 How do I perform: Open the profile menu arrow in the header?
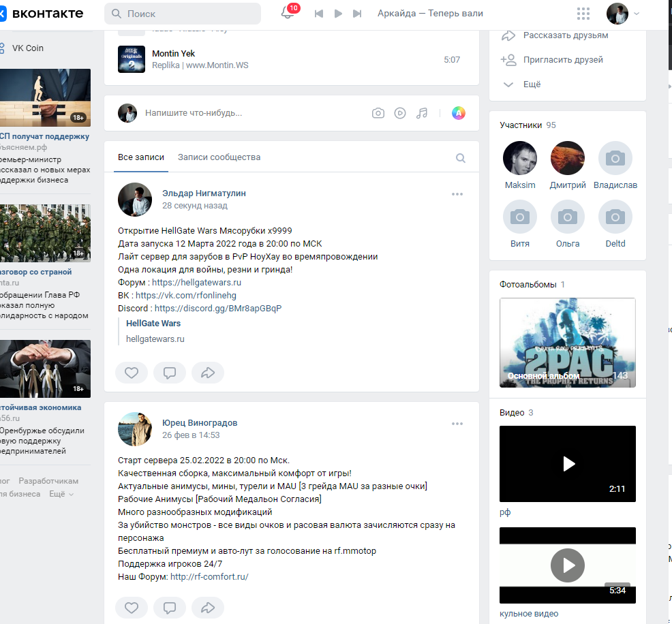click(637, 14)
